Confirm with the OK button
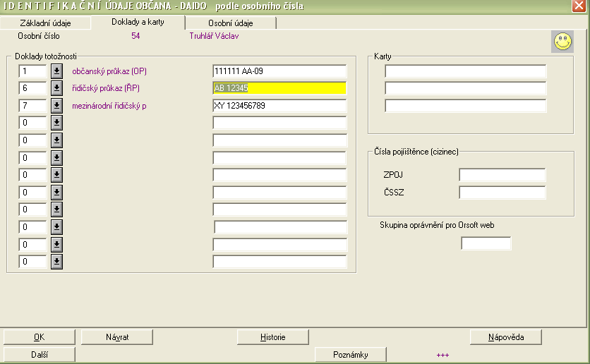Viewport: 590px width, 364px height. [x=39, y=337]
